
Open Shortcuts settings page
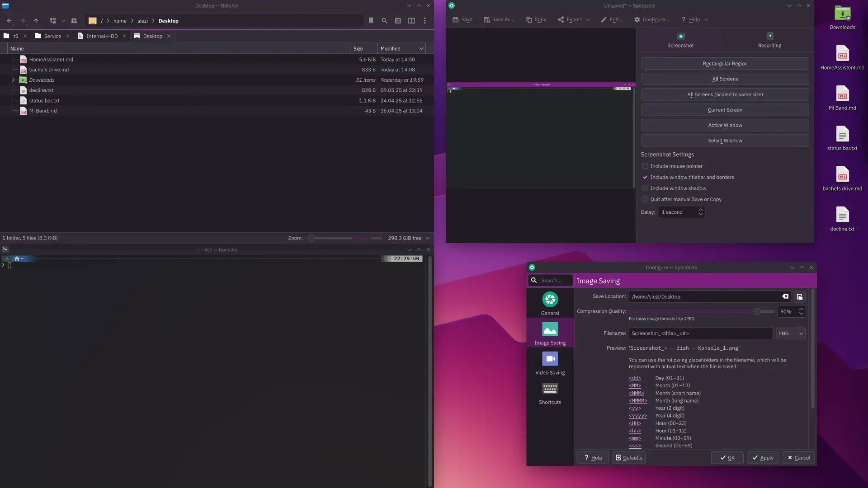tap(550, 393)
